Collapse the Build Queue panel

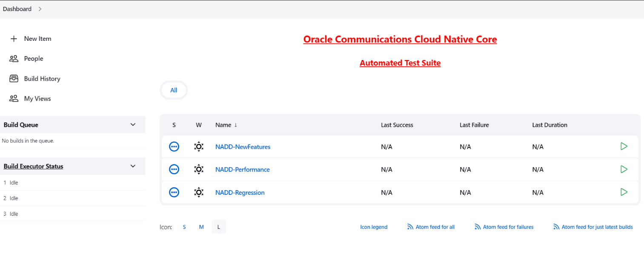132,124
